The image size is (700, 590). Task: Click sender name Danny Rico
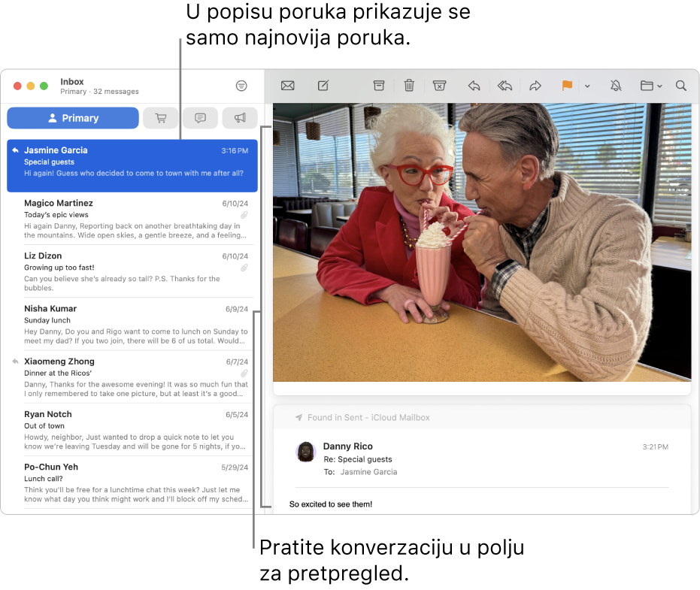(x=348, y=446)
